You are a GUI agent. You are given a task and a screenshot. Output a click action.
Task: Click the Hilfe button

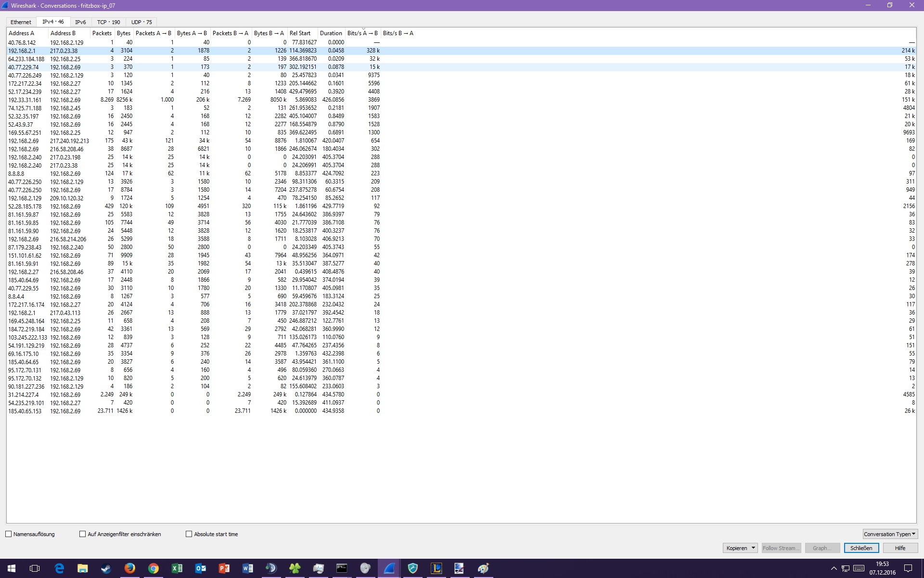point(900,548)
